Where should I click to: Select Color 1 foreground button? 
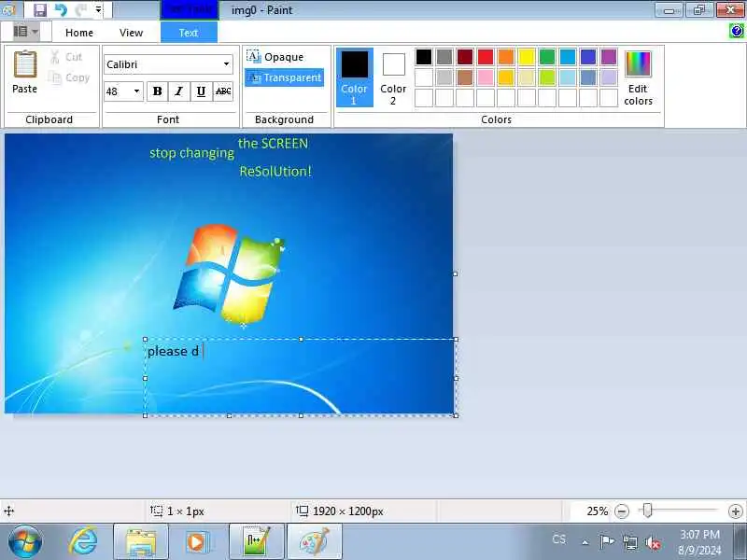(355, 77)
